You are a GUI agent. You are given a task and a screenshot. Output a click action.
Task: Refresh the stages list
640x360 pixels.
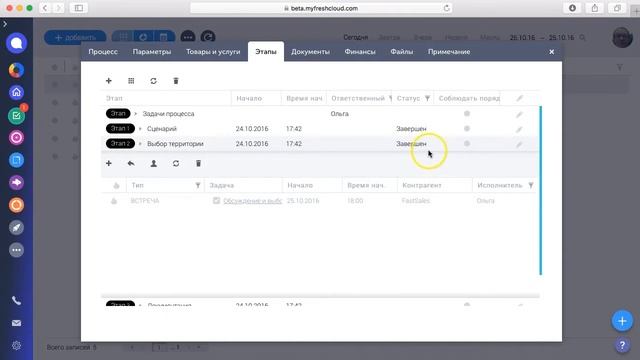[x=153, y=81]
